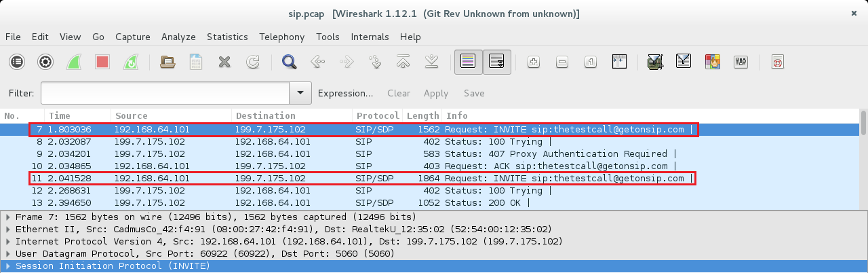Sort by the Time column header
868x273 pixels.
(77, 115)
